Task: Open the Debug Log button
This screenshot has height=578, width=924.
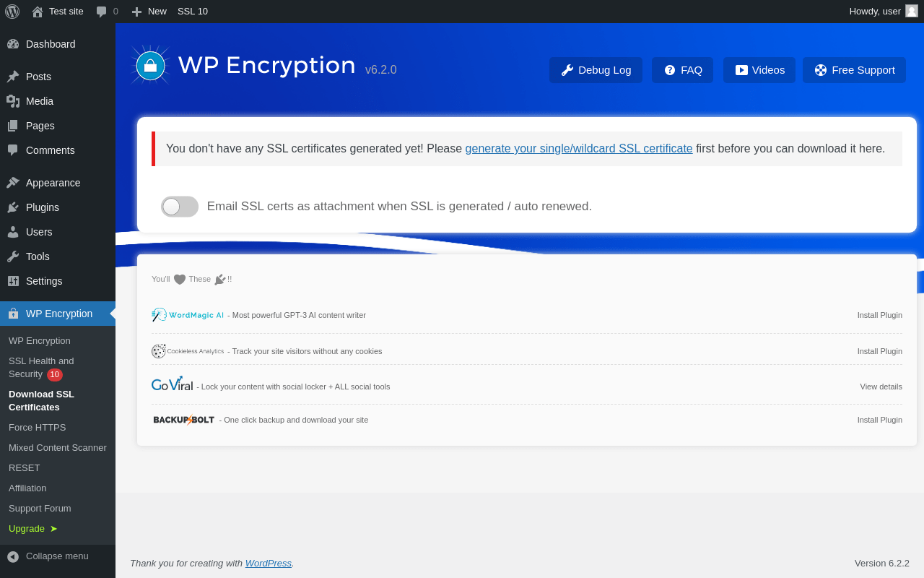Action: pyautogui.click(x=596, y=70)
